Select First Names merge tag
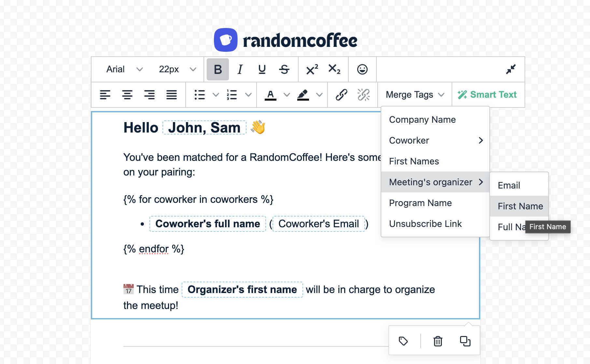The image size is (590, 364). [x=435, y=161]
